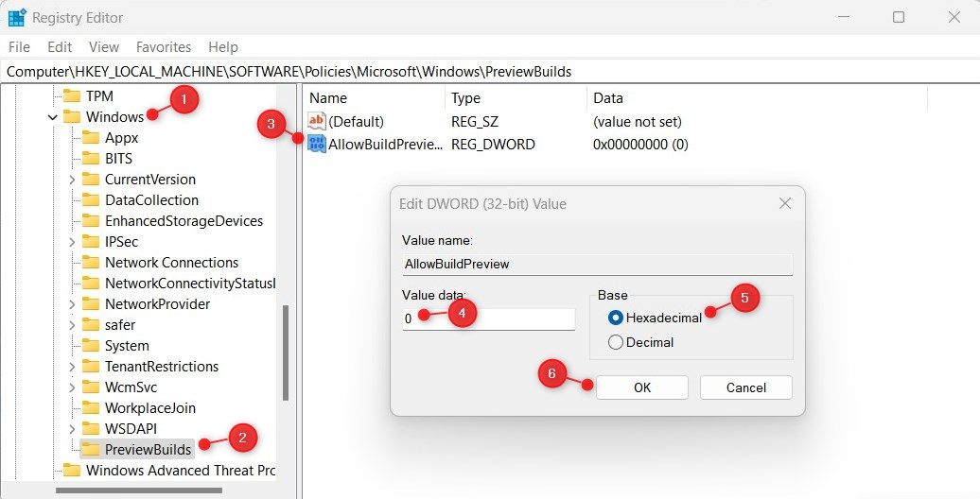Click the 0x00000000 (0) data cell
This screenshot has height=499, width=980.
pos(640,145)
